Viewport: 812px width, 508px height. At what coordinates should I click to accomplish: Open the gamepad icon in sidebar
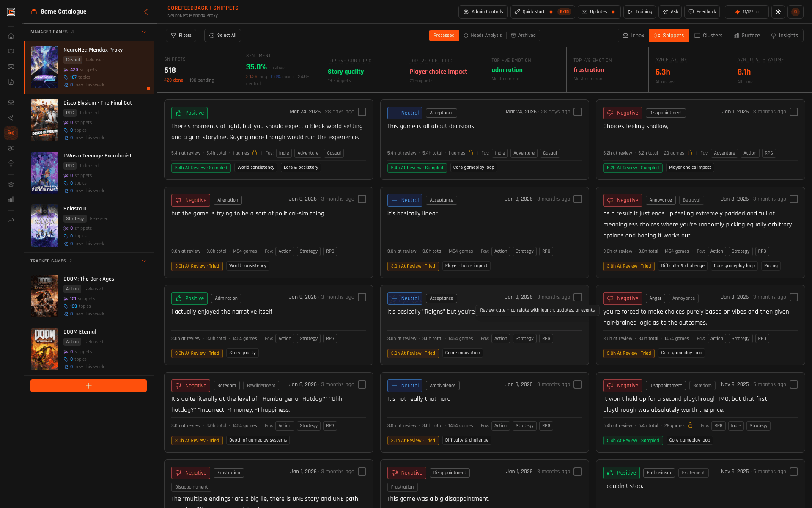[11, 66]
